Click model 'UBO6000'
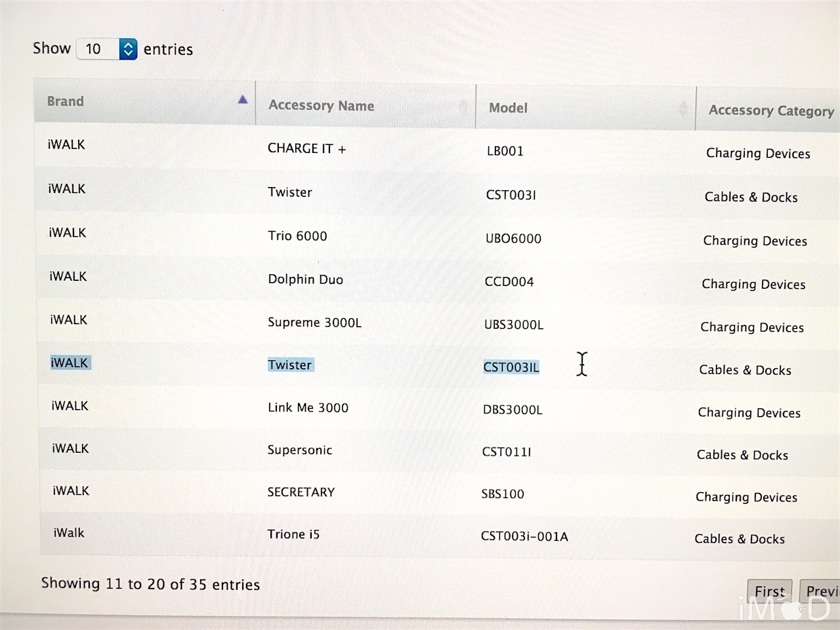 tap(513, 239)
